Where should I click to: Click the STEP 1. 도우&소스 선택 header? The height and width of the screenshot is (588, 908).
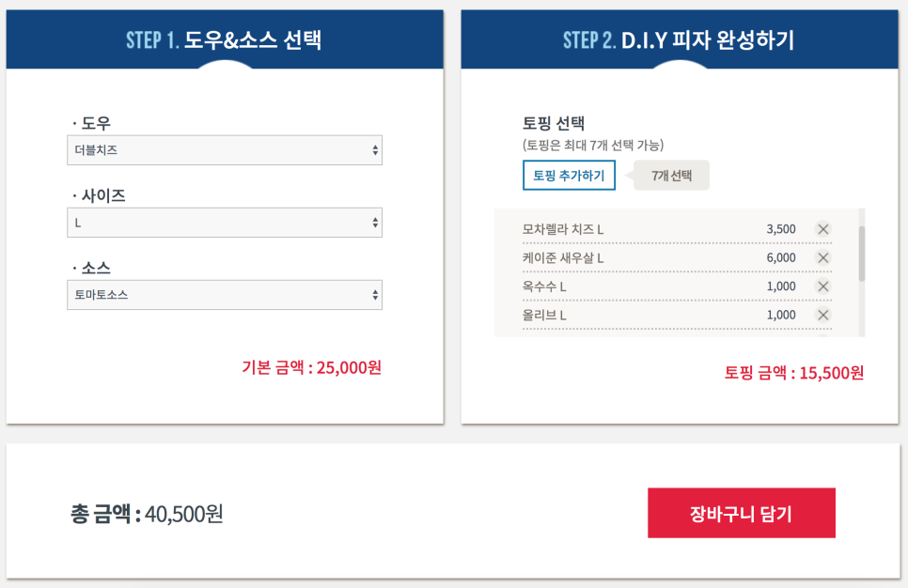coord(225,39)
